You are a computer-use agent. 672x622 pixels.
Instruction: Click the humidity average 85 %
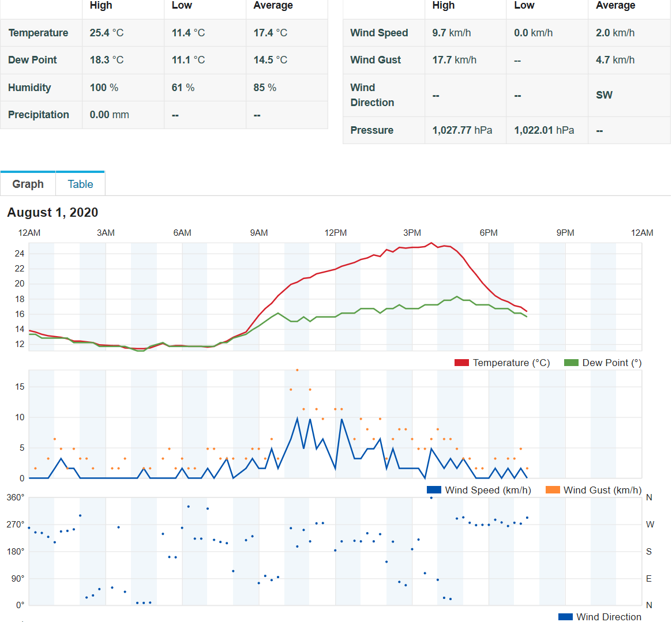click(265, 88)
